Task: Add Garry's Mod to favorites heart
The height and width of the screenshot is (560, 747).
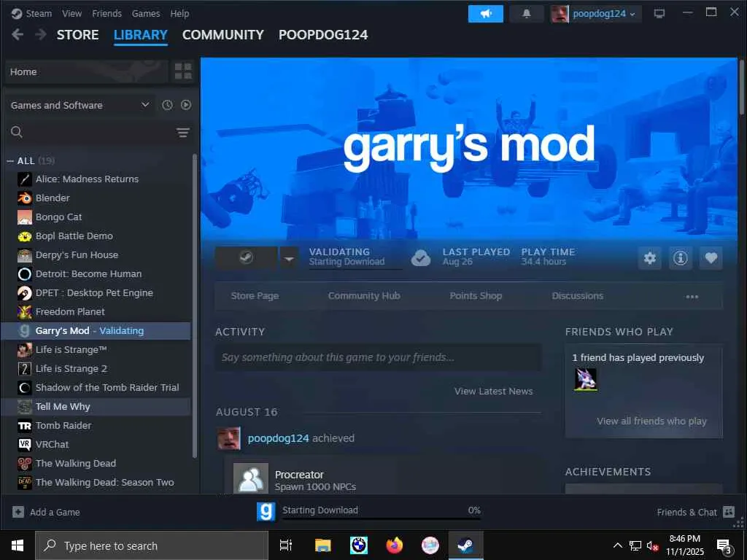Action: click(x=711, y=258)
